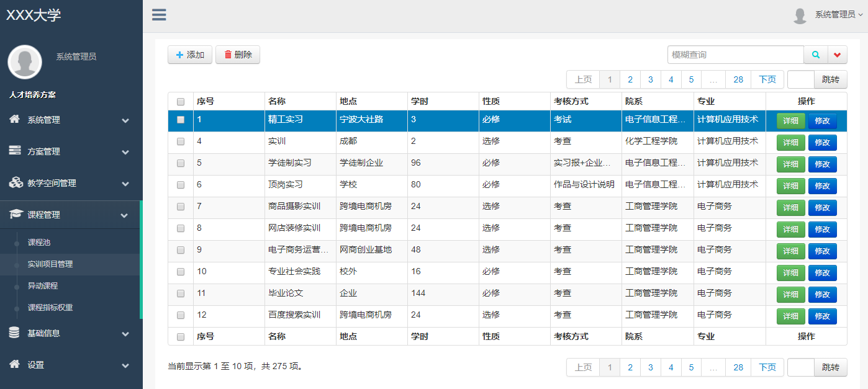Open advanced search red chevron button
868x389 pixels.
tap(838, 55)
